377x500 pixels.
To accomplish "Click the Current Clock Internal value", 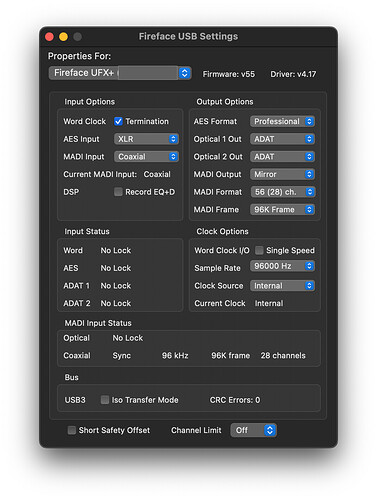I will tap(269, 303).
